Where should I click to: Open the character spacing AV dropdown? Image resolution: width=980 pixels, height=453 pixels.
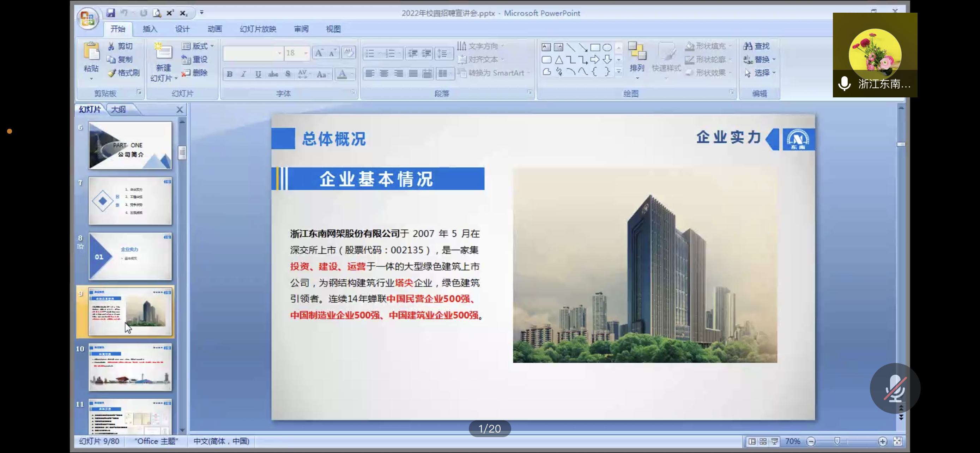pyautogui.click(x=304, y=74)
